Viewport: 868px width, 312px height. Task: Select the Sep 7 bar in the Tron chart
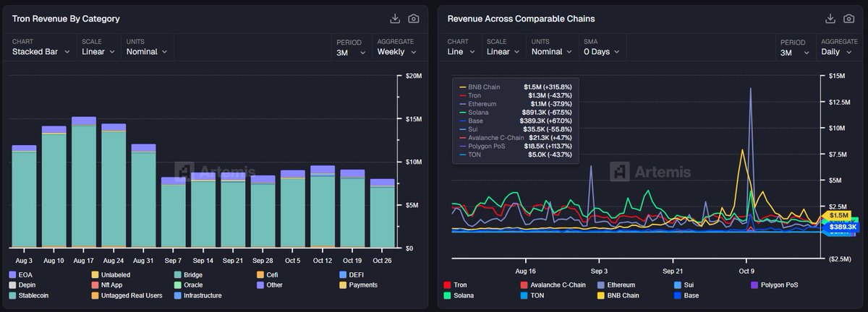point(173,212)
